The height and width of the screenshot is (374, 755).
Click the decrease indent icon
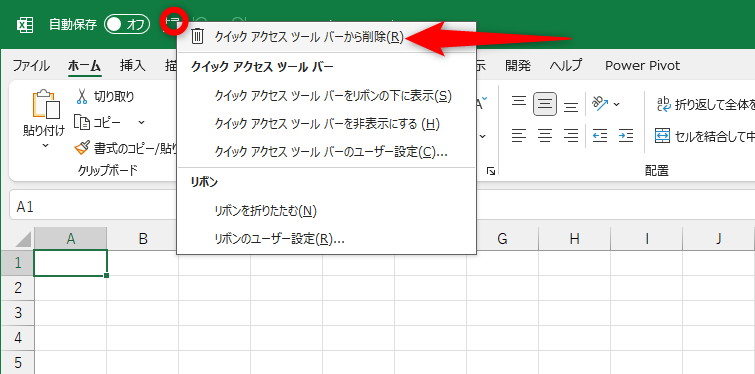coord(599,136)
